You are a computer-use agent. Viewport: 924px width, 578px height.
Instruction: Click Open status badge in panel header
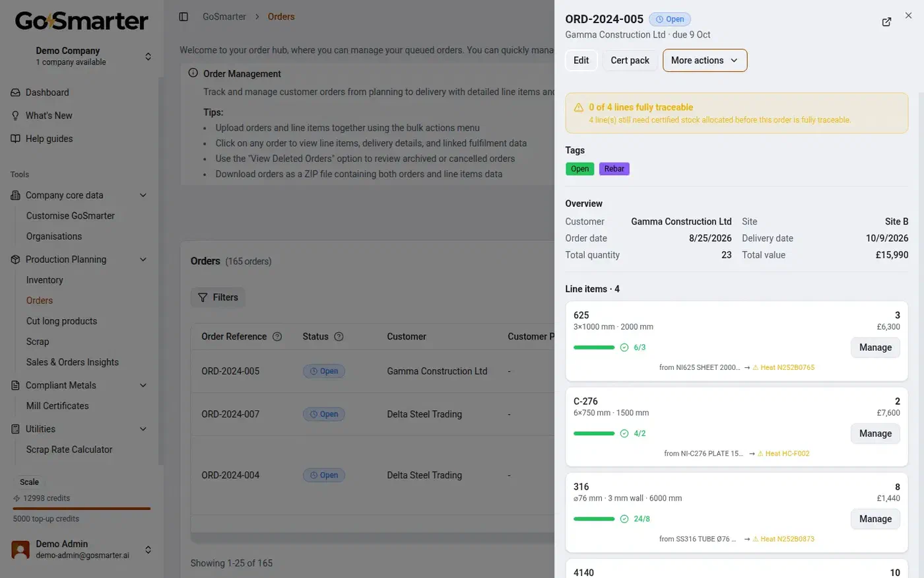670,19
